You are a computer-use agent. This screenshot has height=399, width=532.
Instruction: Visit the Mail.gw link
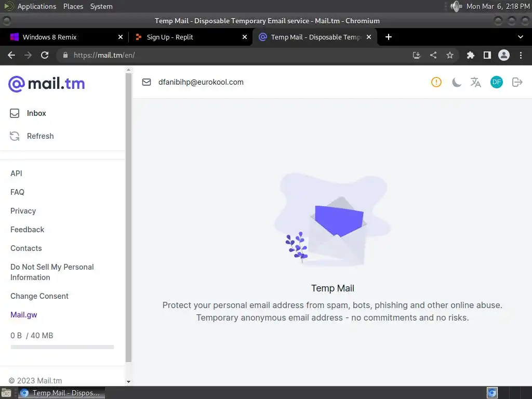pyautogui.click(x=24, y=314)
